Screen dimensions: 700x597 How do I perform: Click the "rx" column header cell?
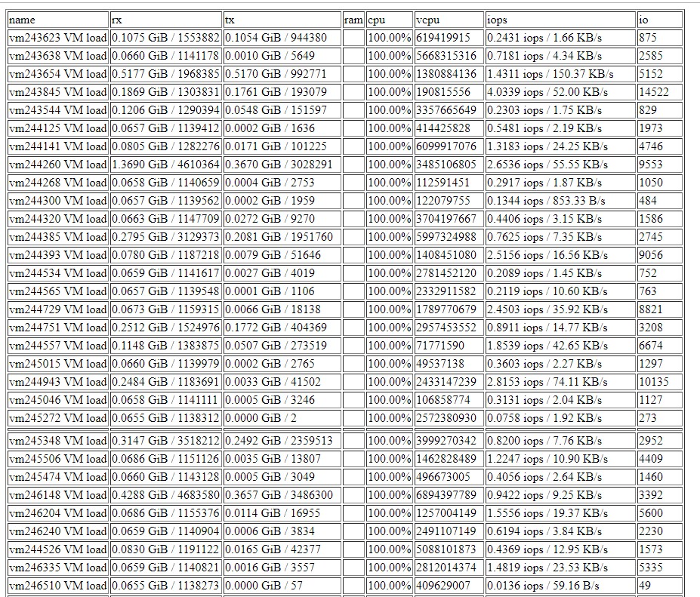[165, 20]
